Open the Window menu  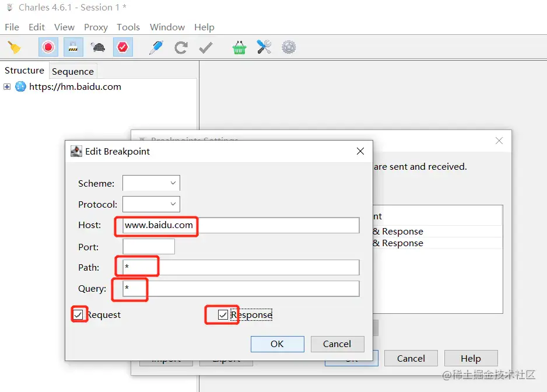(167, 27)
